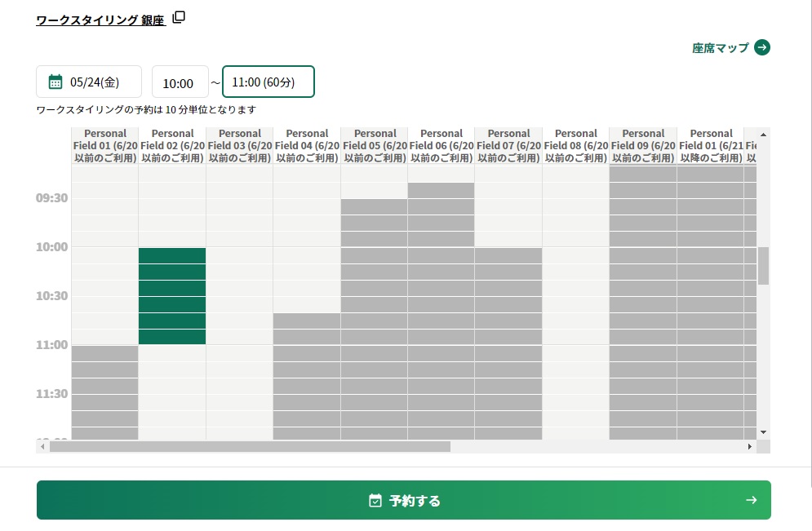Click the 10:00 slot in Personal Field 08
This screenshot has width=812, height=531.
pyautogui.click(x=576, y=255)
